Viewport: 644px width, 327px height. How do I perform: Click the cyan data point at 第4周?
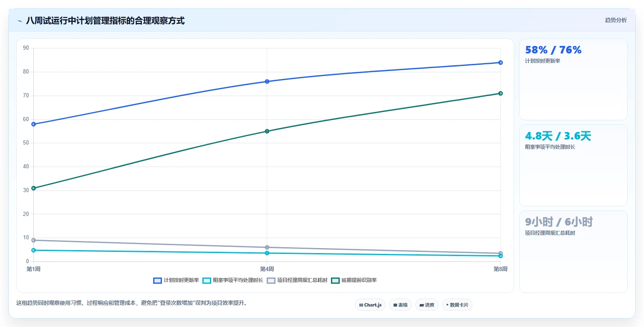coord(267,253)
